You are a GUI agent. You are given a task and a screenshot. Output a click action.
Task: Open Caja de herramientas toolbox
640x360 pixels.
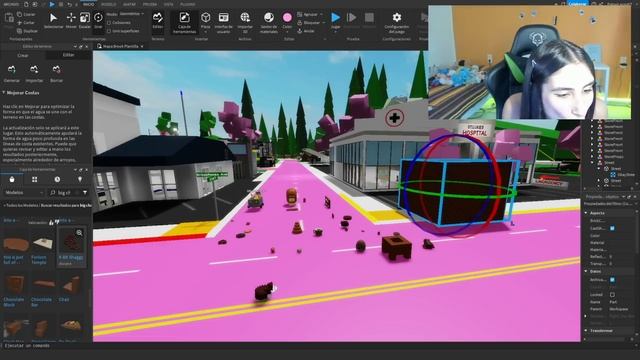point(184,22)
